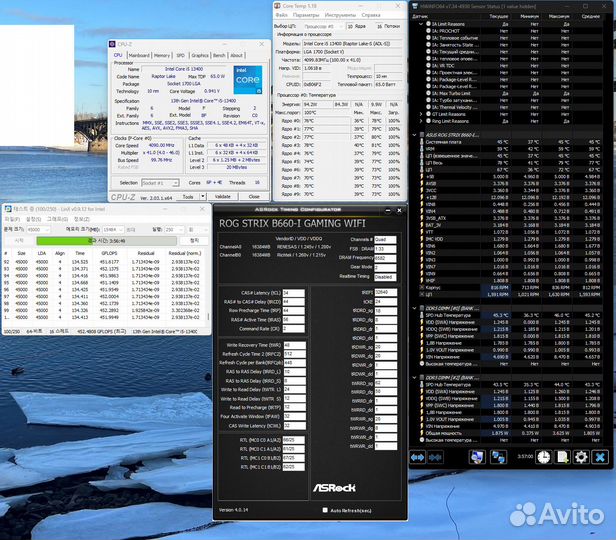Click the Tools button in CPU-Z
616x540 pixels.
tap(188, 196)
